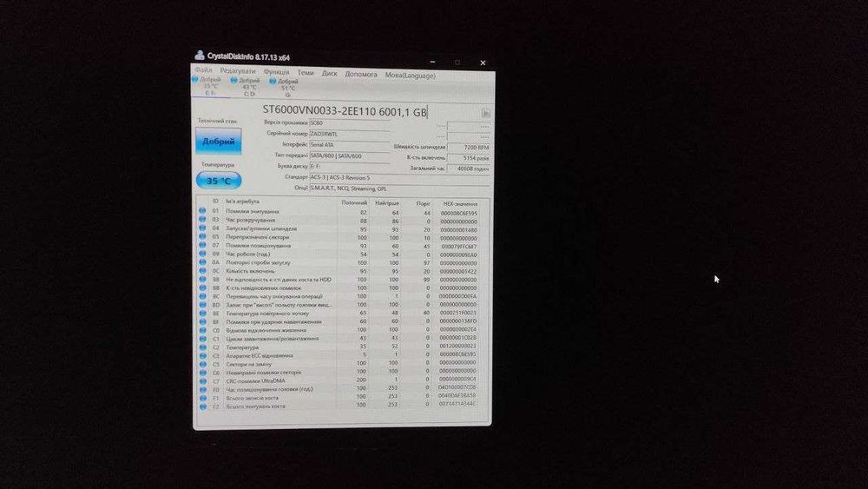Click the Добрий health status button
868x489 pixels.
(x=218, y=142)
